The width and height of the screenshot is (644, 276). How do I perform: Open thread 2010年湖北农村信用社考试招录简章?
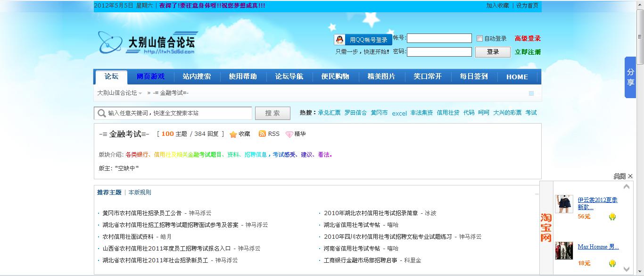[x=371, y=213]
